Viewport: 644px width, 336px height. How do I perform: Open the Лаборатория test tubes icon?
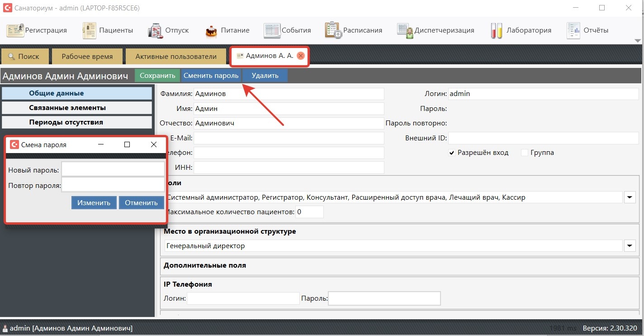(496, 30)
